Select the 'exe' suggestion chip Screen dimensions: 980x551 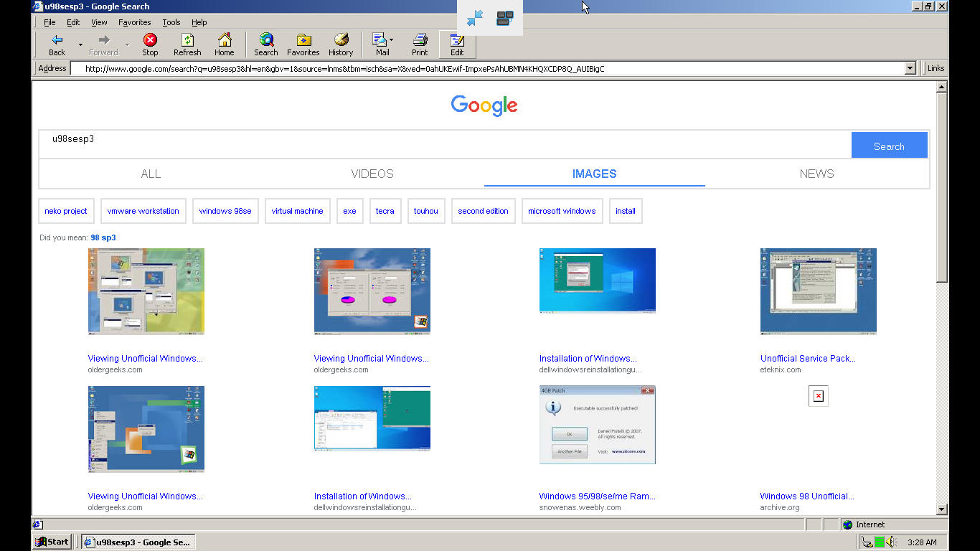tap(349, 211)
